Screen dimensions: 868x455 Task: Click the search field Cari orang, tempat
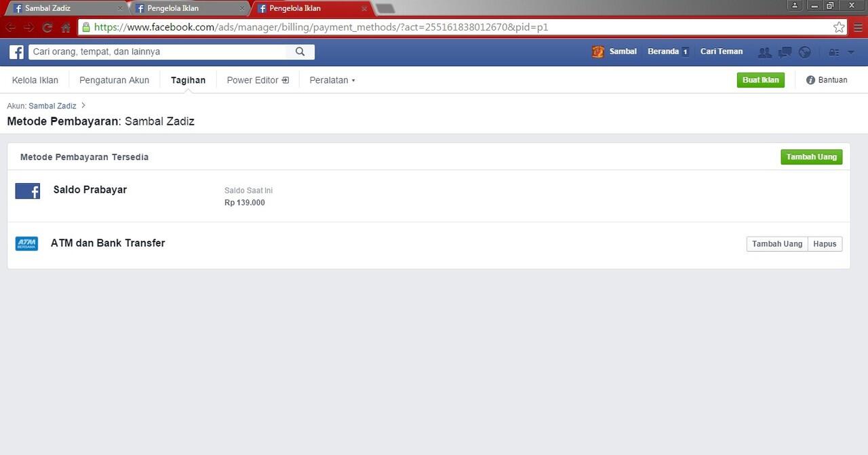(157, 52)
